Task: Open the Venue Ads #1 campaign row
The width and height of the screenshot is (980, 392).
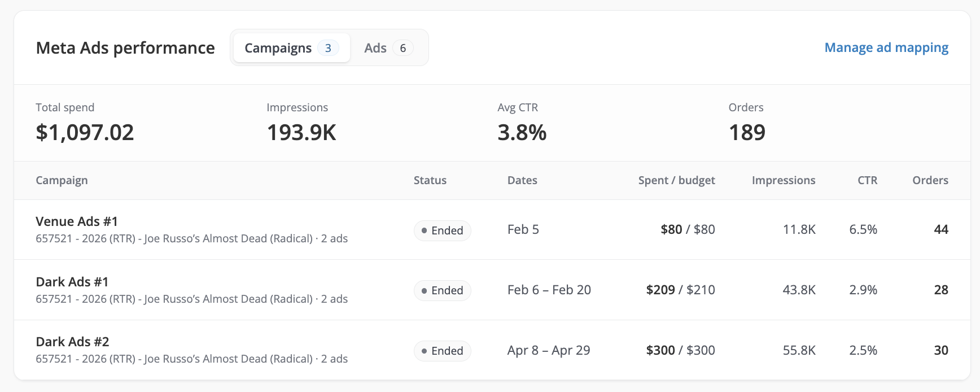Action: (492, 230)
